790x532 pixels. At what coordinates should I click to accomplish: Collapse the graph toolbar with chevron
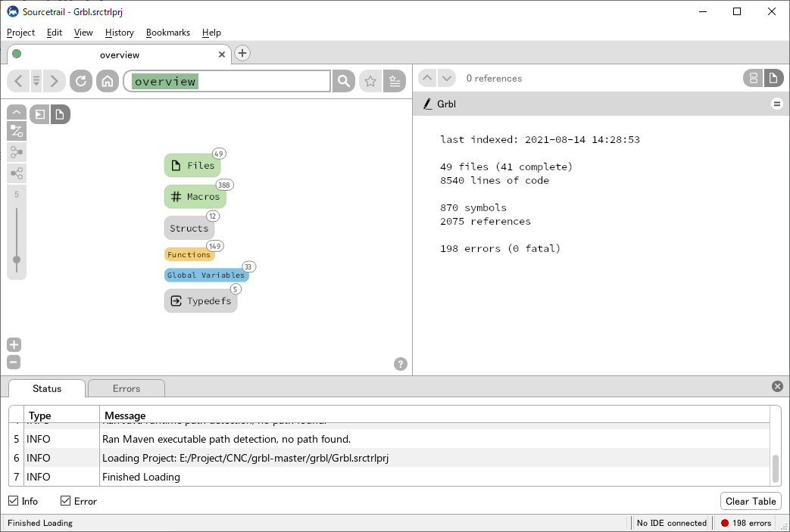tap(17, 112)
